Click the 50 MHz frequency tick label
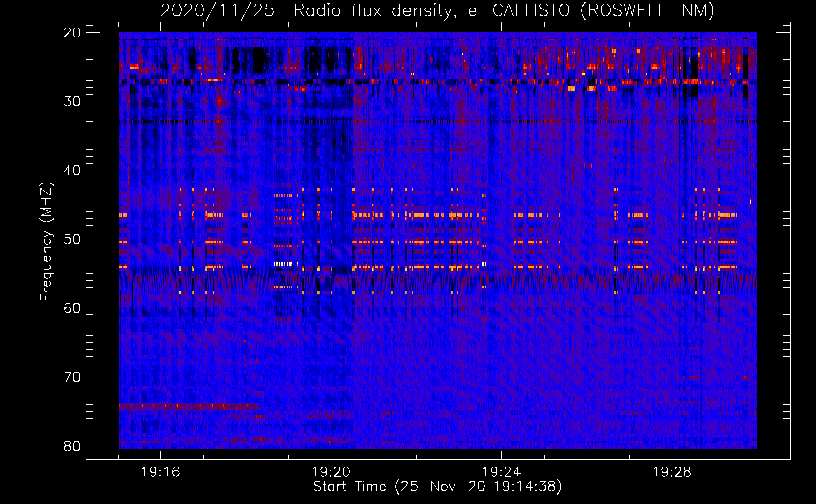 [72, 239]
